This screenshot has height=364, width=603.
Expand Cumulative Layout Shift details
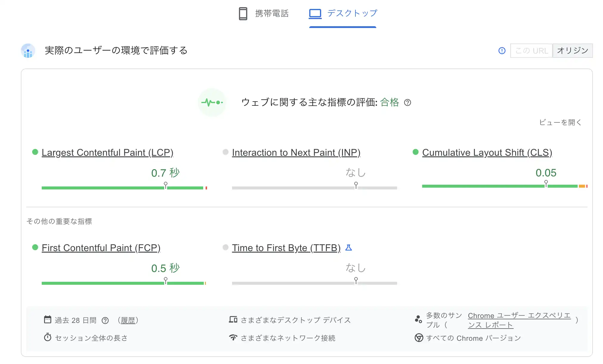487,152
